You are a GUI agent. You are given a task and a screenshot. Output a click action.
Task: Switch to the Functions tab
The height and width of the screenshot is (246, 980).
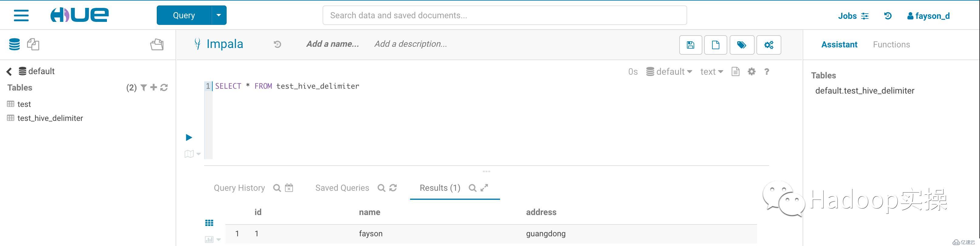[891, 44]
